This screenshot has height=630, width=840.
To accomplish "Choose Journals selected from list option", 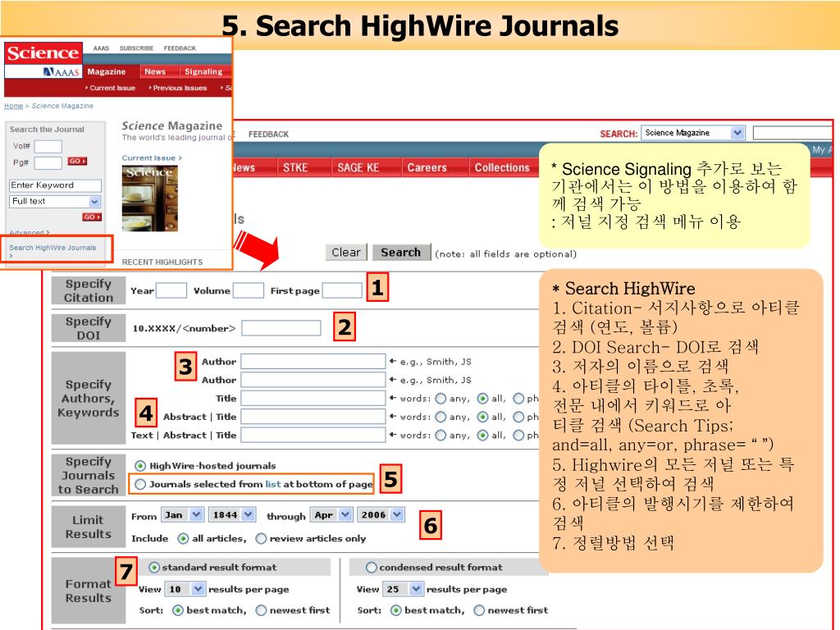I will [x=140, y=484].
